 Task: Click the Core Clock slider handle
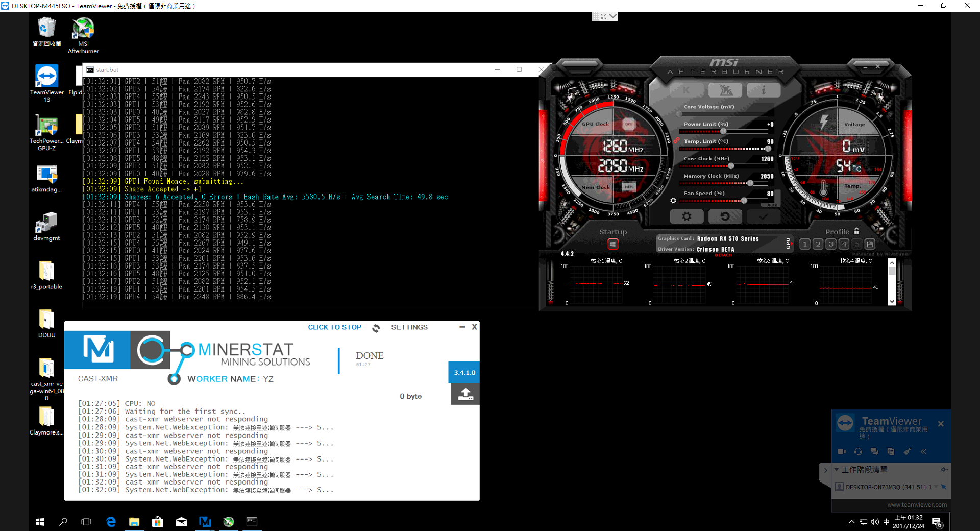[731, 166]
